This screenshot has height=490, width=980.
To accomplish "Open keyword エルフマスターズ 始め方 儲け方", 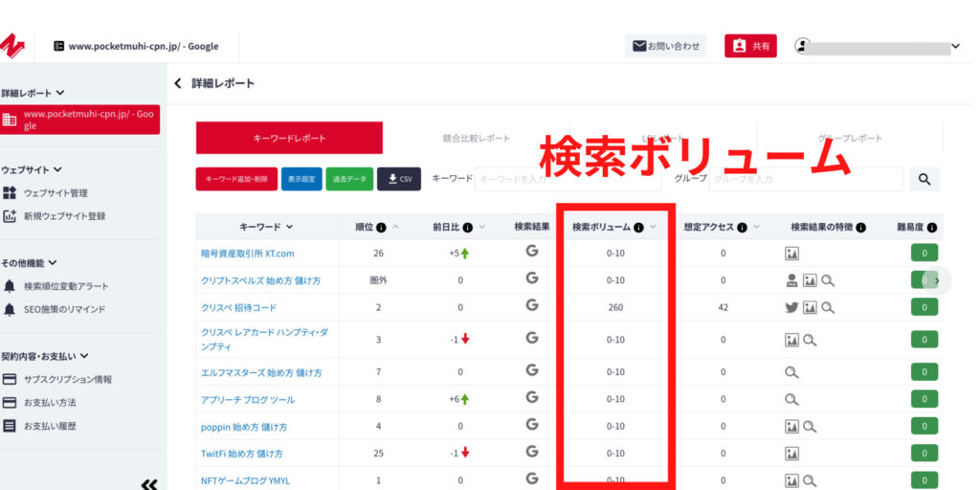I will (x=261, y=372).
